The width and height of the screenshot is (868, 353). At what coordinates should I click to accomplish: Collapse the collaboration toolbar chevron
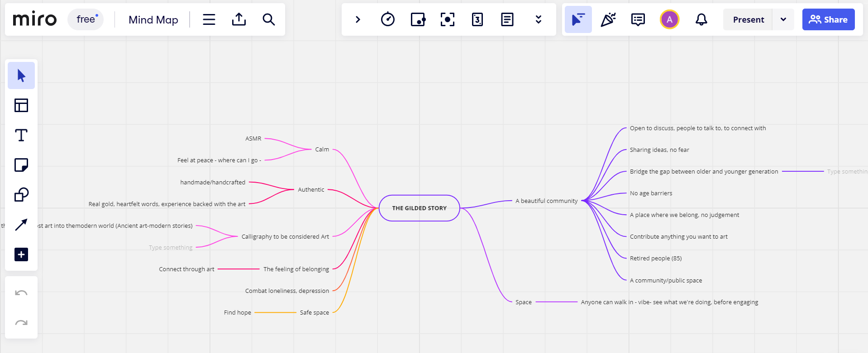pyautogui.click(x=358, y=19)
